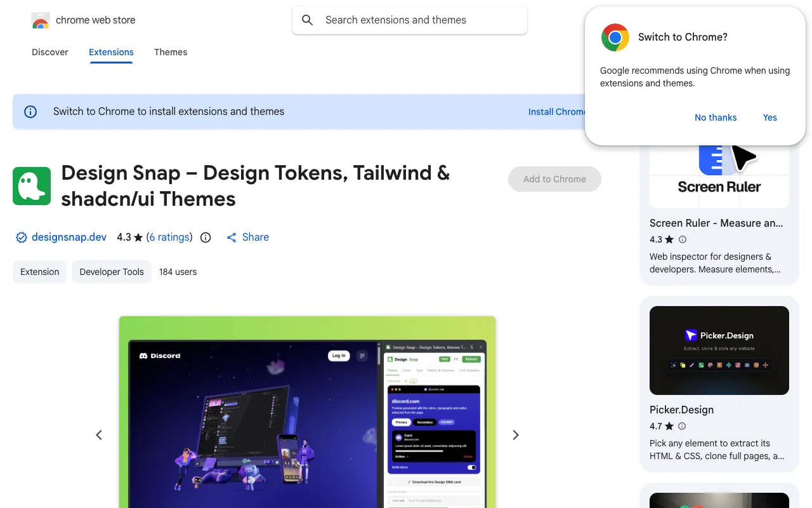Screen dimensions: 812x508
Task: Confirm switching to Chrome with Yes
Action: [770, 117]
